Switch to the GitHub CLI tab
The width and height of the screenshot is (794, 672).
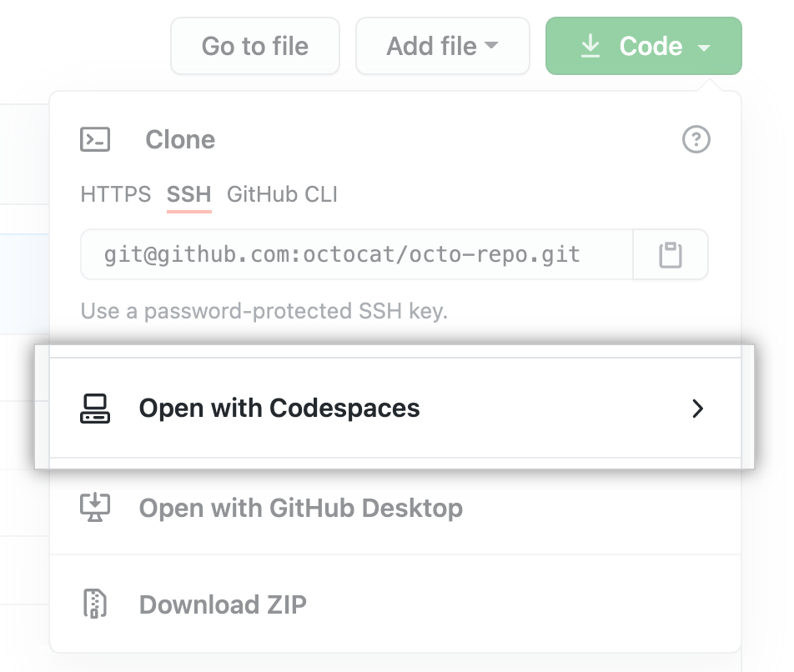tap(282, 195)
